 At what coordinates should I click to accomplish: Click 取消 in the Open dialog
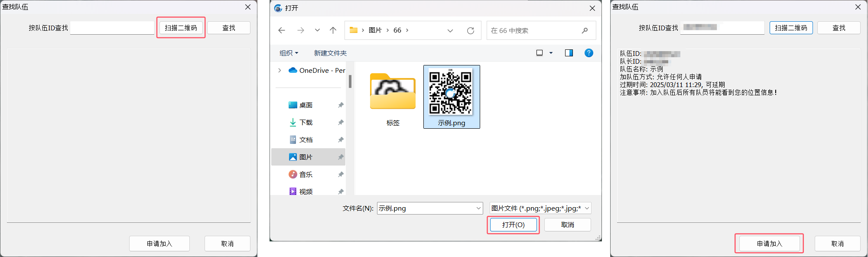(568, 224)
